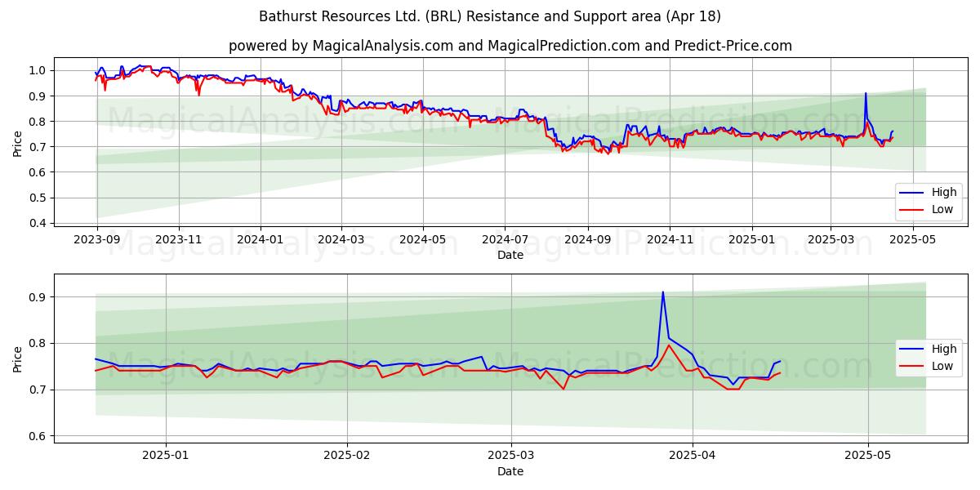Click the '2025-01' x-axis label in the top chart
Image resolution: width=980 pixels, height=490 pixels.
751,240
